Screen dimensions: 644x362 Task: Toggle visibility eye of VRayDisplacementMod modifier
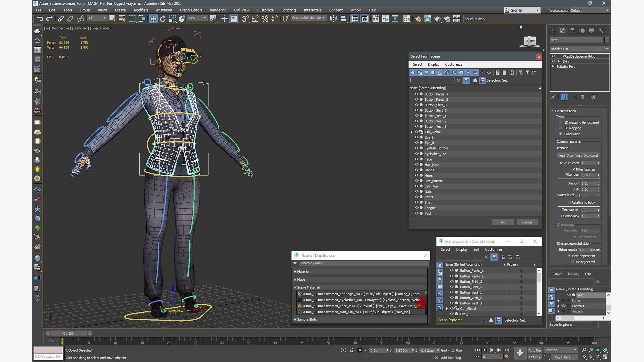point(554,56)
